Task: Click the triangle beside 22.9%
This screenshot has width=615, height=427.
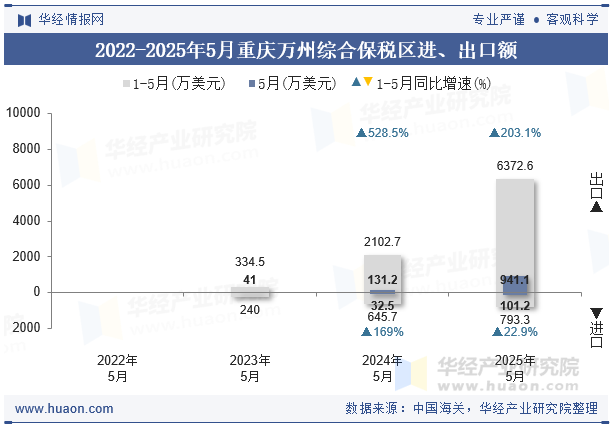Action: (497, 332)
